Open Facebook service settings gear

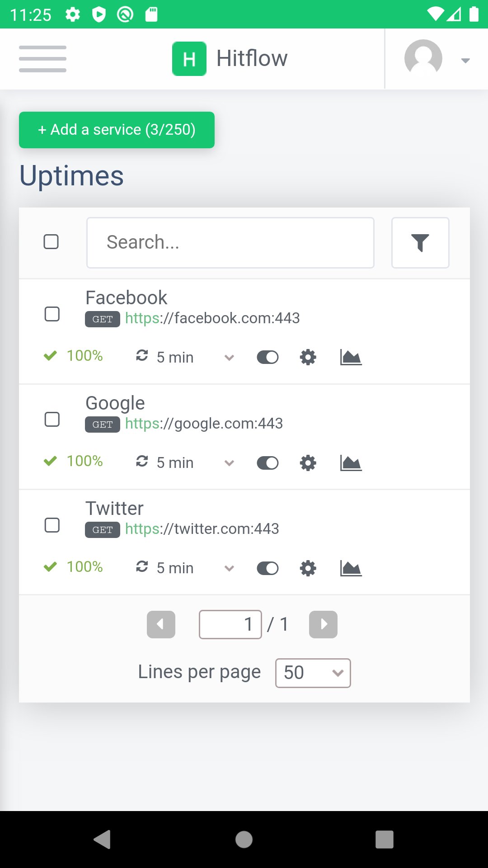308,357
